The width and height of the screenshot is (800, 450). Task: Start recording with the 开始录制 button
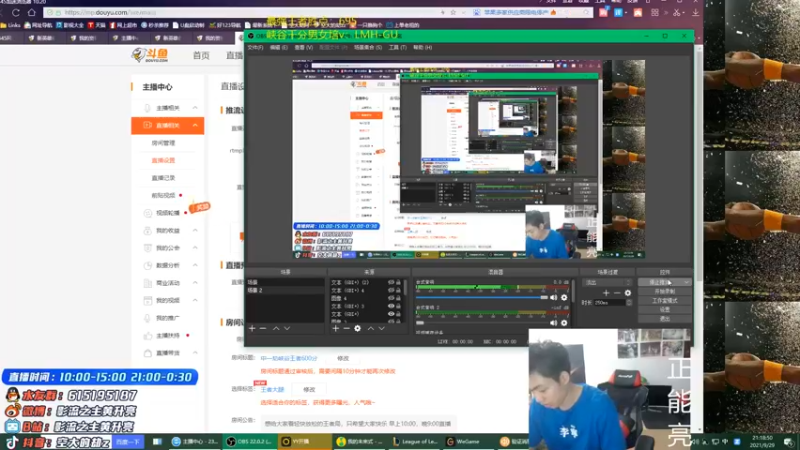click(664, 291)
